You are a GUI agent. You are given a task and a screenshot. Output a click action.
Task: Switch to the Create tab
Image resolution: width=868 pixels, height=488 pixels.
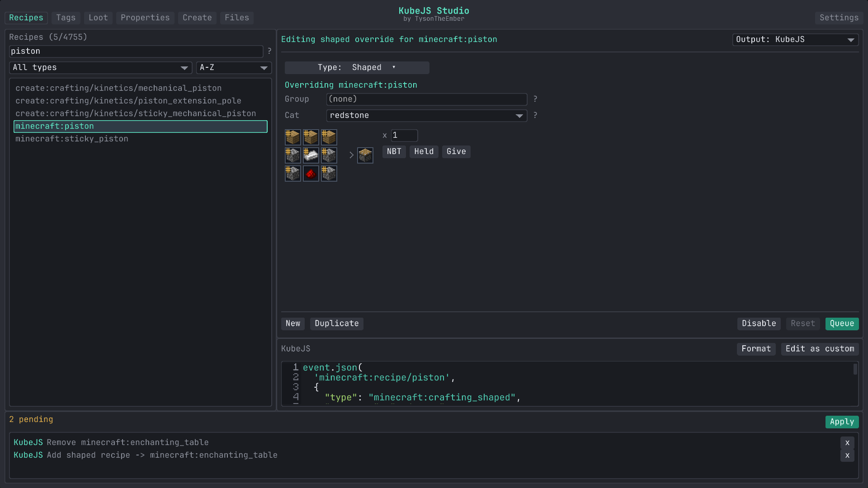[197, 18]
